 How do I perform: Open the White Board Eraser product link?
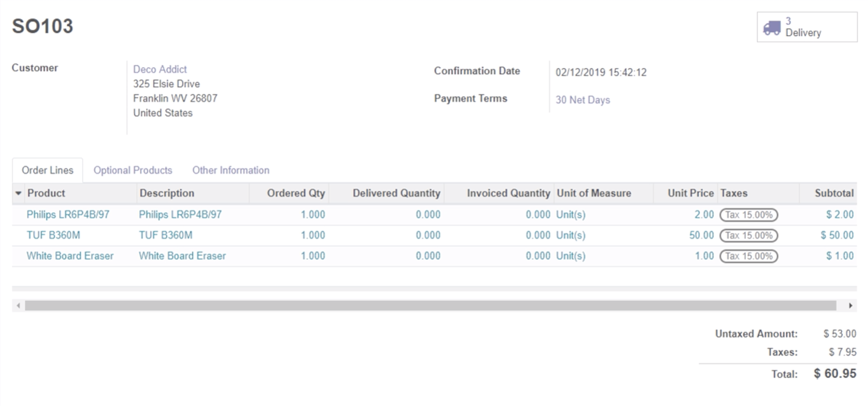70,256
